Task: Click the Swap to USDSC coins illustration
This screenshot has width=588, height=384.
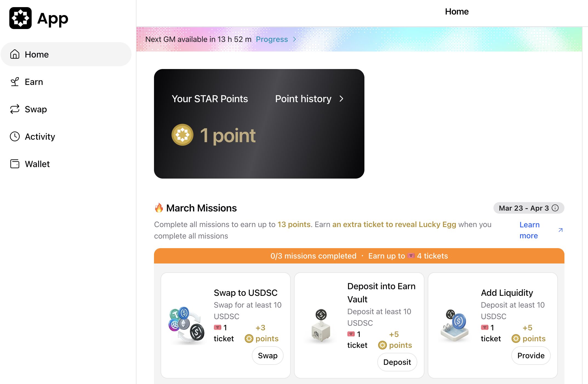Action: tap(186, 325)
